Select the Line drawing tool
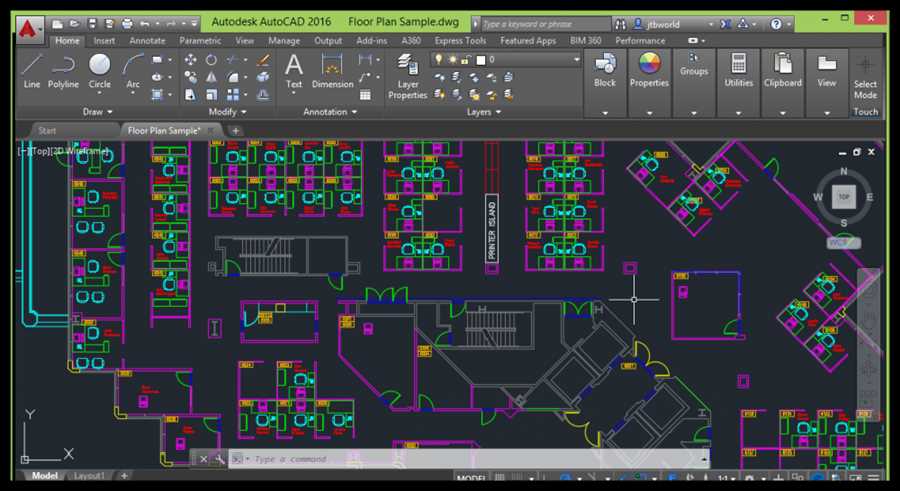Viewport: 900px width, 491px height. [32, 68]
